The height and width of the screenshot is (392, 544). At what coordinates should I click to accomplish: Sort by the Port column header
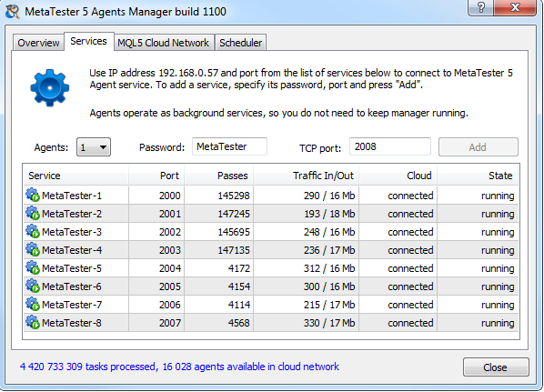click(x=156, y=176)
